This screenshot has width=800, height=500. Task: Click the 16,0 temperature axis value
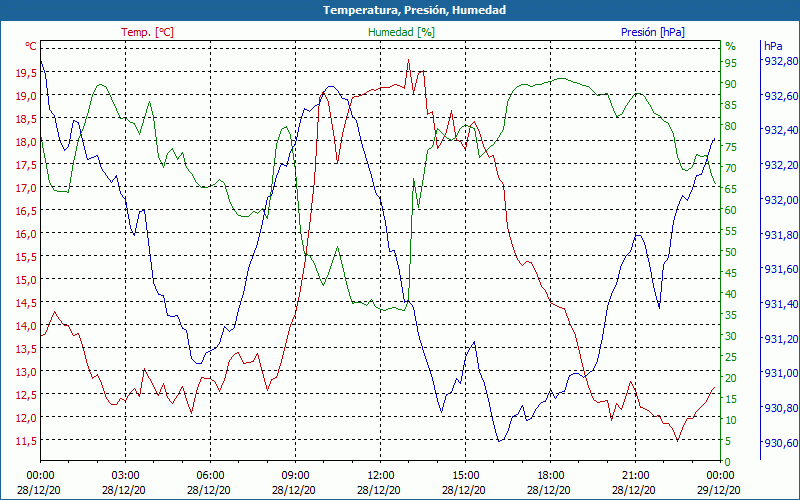coord(26,234)
